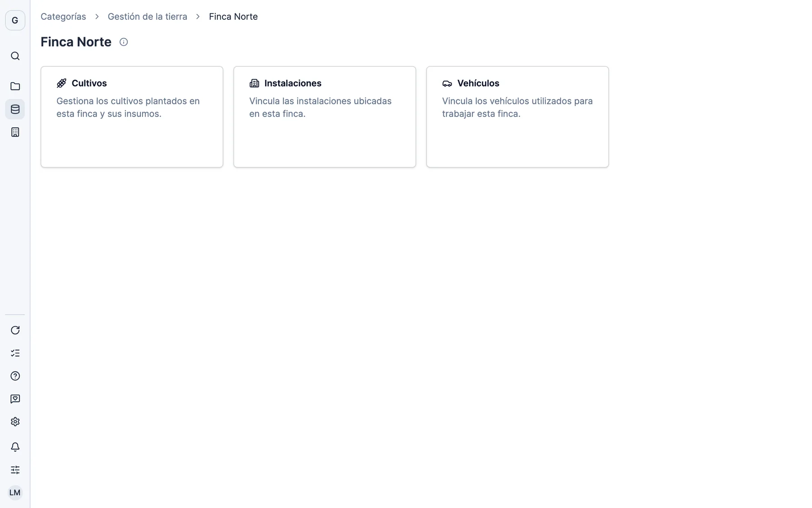Open the Cultivos card title
The width and height of the screenshot is (812, 508).
tap(89, 83)
